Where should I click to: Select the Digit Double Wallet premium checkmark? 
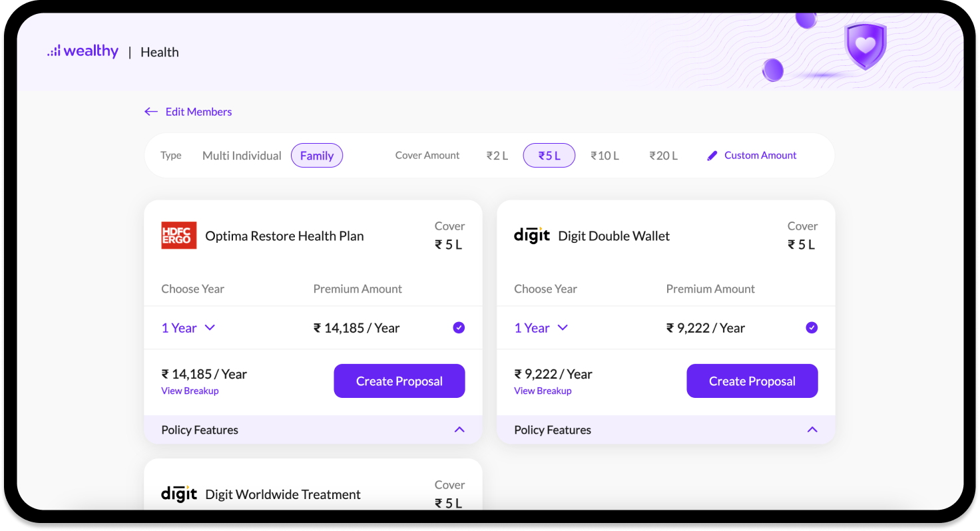(812, 327)
